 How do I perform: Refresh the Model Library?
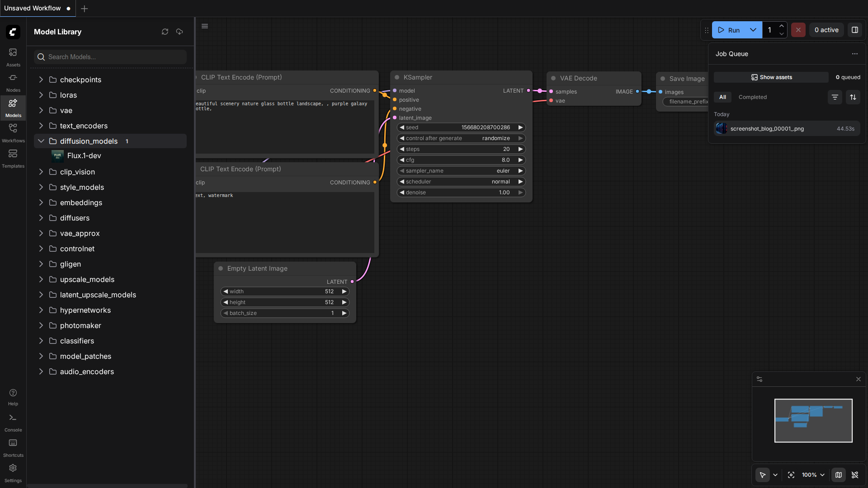pyautogui.click(x=165, y=32)
